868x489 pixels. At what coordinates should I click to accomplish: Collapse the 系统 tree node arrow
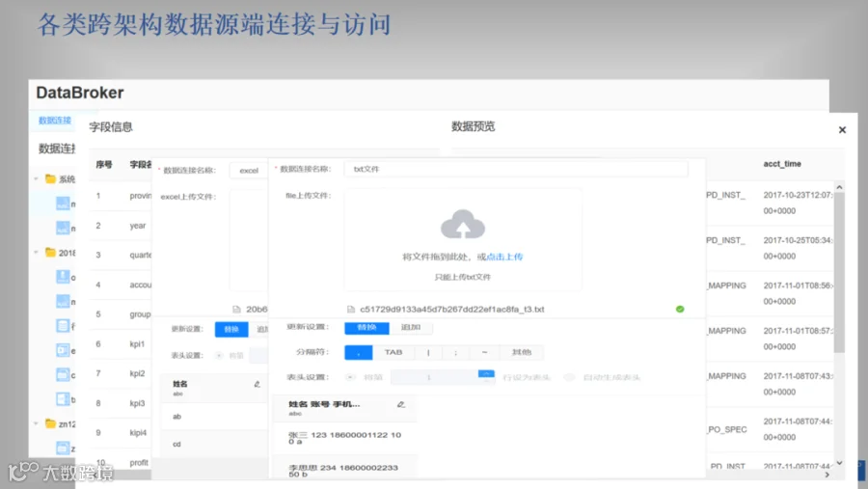tap(36, 178)
